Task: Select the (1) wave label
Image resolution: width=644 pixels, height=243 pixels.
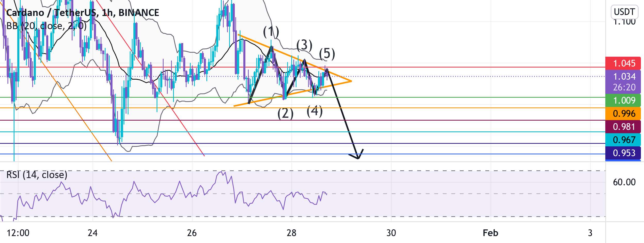Action: click(x=271, y=32)
